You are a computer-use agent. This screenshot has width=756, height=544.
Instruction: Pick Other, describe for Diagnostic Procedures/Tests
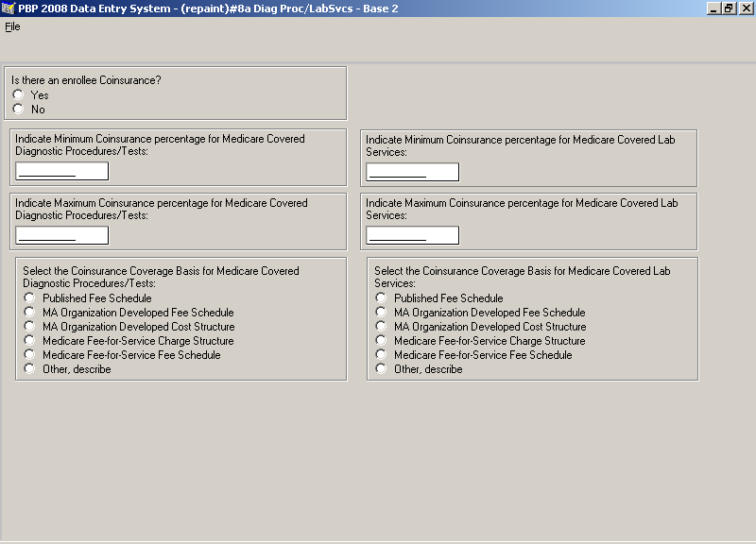click(x=29, y=368)
